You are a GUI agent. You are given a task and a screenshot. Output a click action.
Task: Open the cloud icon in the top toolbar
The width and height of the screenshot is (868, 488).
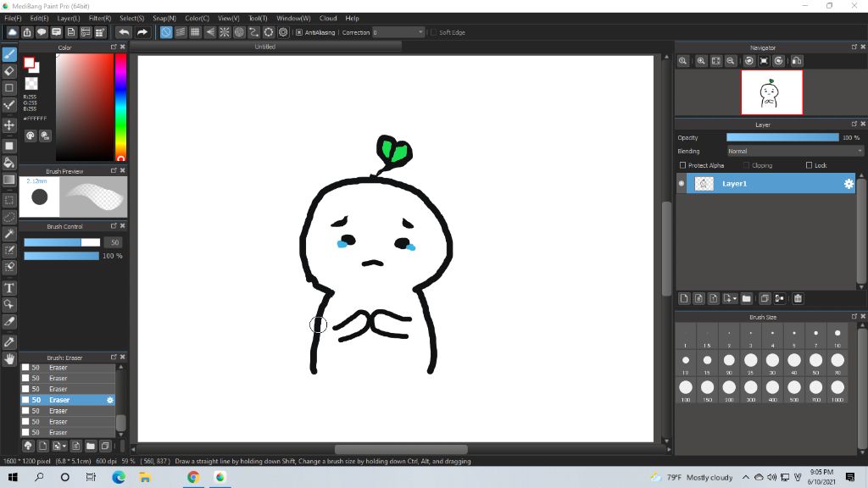[x=12, y=32]
